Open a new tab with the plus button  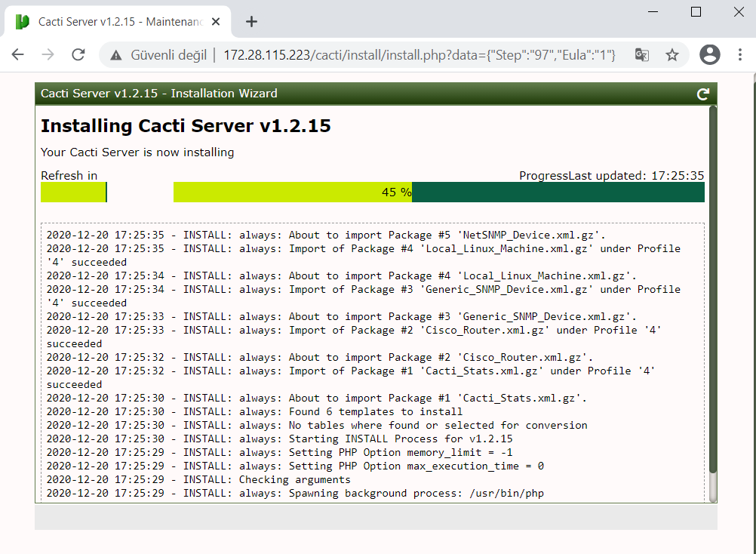pos(251,22)
